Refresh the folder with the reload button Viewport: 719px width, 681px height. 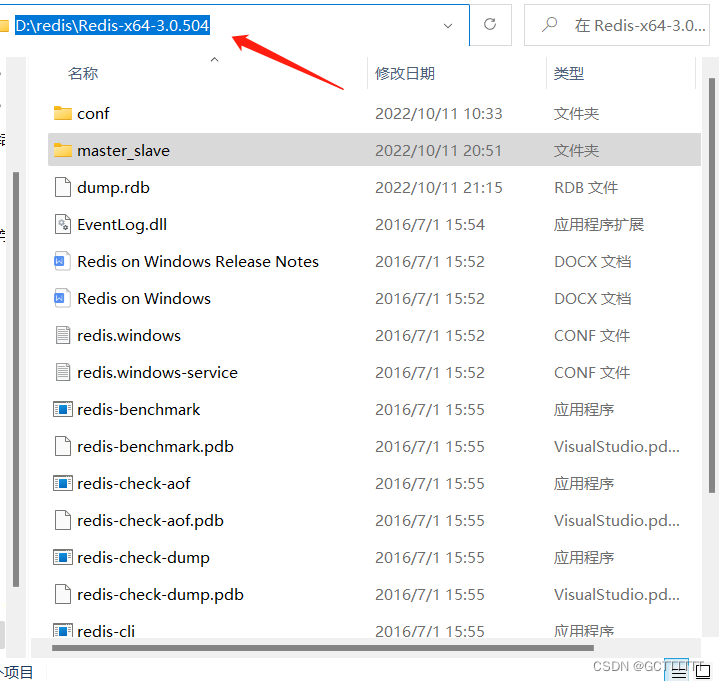coord(490,25)
